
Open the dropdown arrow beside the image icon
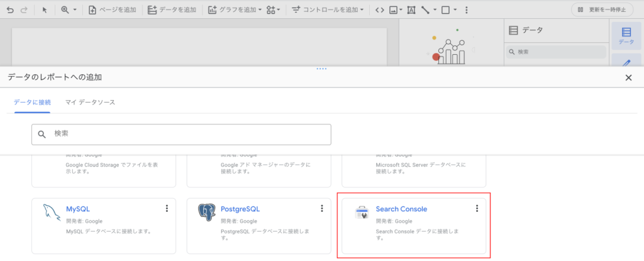click(401, 10)
